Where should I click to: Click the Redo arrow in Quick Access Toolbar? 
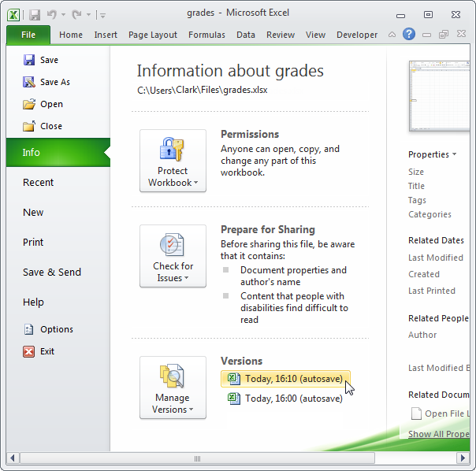[x=76, y=14]
